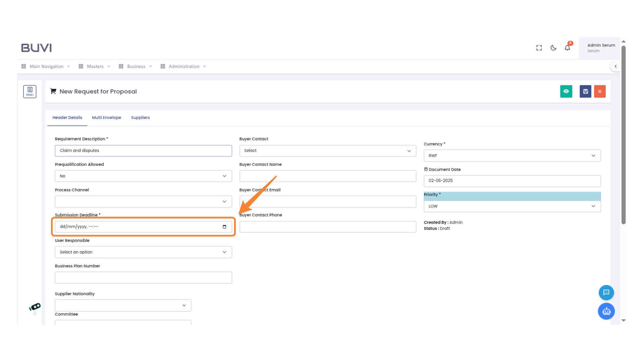Toggle dark mode moon icon
This screenshot has width=644, height=362.
(553, 48)
